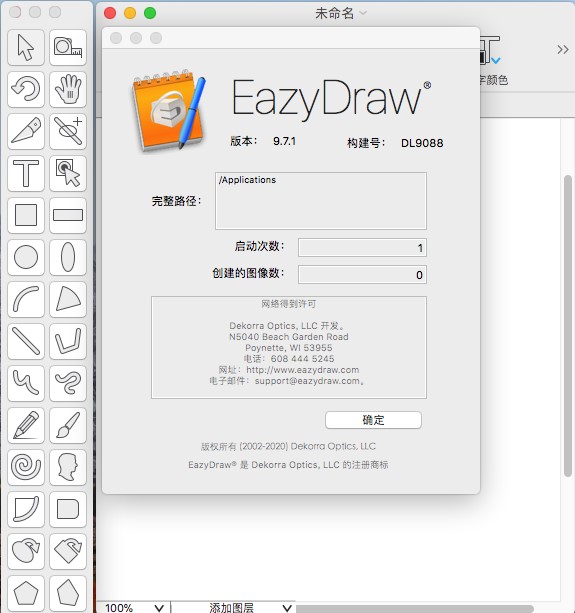Open the 100% zoom dropdown
The height and width of the screenshot is (613, 575).
click(x=134, y=608)
